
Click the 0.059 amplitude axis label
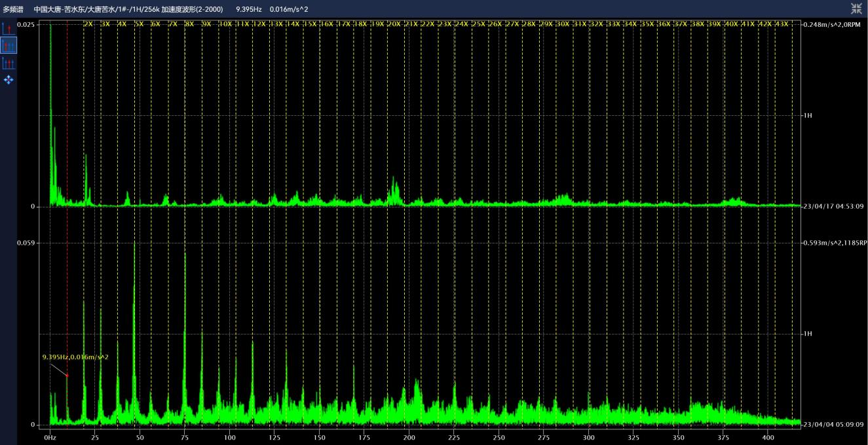point(26,243)
